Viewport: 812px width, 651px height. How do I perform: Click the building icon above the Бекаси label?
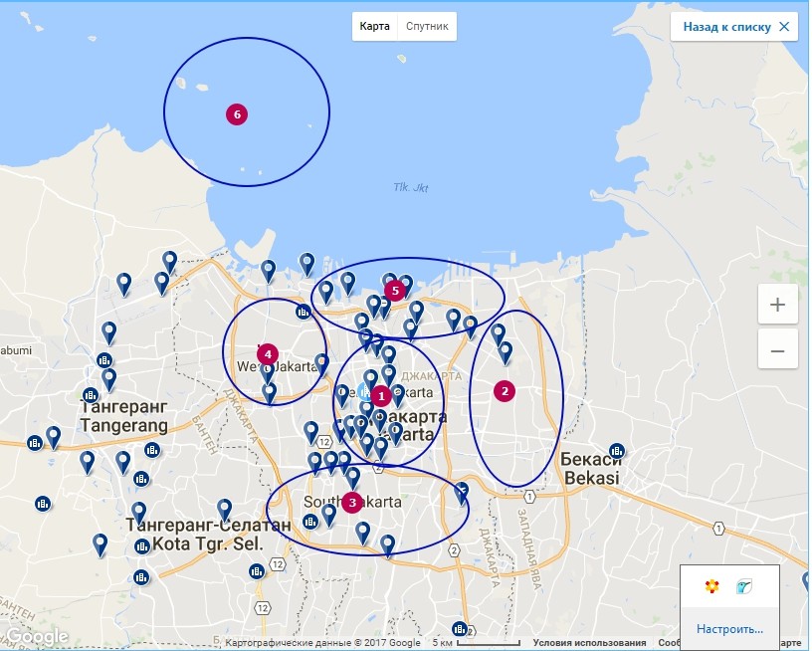click(617, 450)
